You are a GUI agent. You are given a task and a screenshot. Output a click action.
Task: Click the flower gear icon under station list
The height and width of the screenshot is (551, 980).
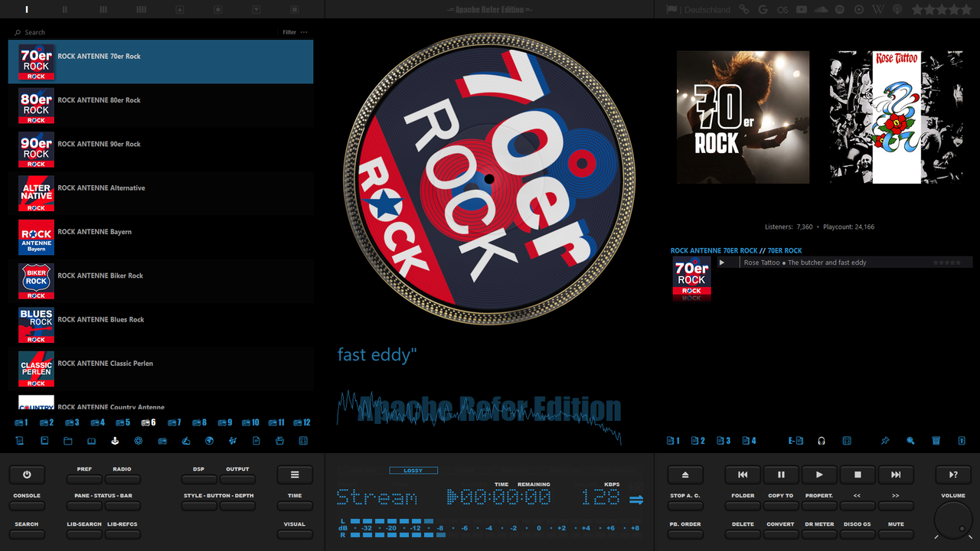tap(139, 441)
